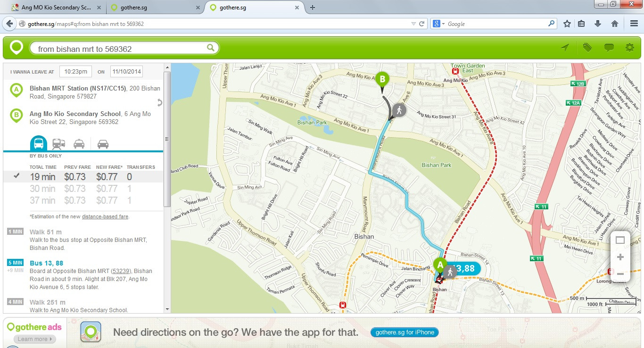The height and width of the screenshot is (348, 644).
Task: Select the bus-only transport mode icon
Action: [x=38, y=143]
